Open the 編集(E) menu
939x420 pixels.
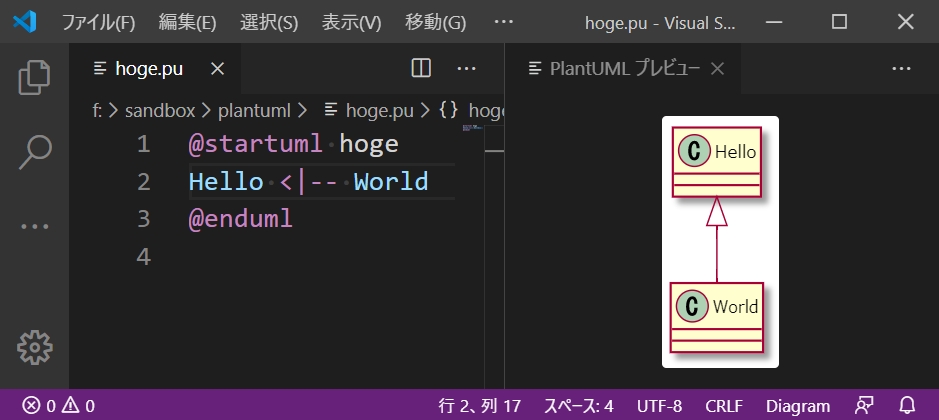[x=187, y=23]
